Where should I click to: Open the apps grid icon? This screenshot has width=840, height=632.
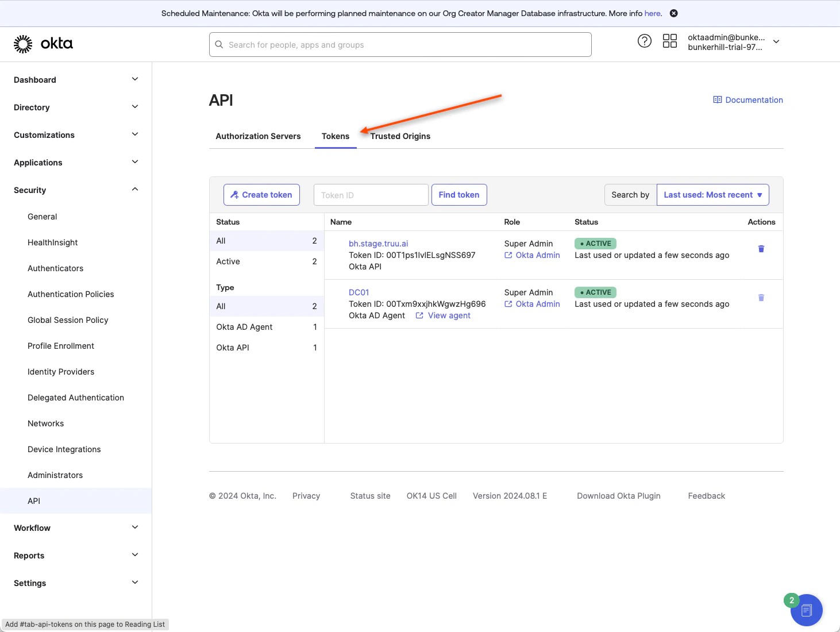click(670, 41)
